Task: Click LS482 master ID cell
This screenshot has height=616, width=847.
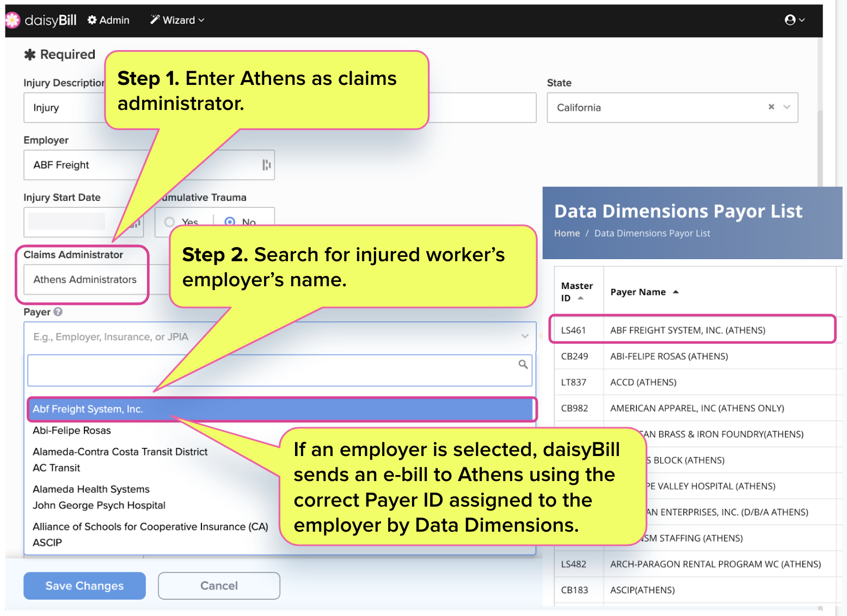Action: coord(574,564)
